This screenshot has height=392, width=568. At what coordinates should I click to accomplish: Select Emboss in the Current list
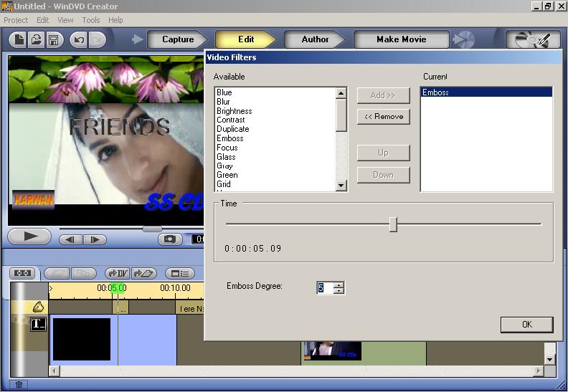pos(486,92)
